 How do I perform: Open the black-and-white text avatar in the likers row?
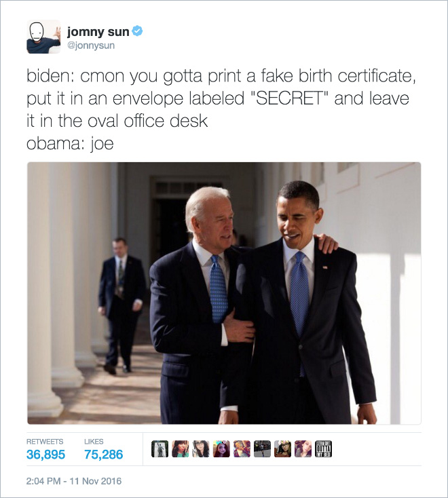324,448
